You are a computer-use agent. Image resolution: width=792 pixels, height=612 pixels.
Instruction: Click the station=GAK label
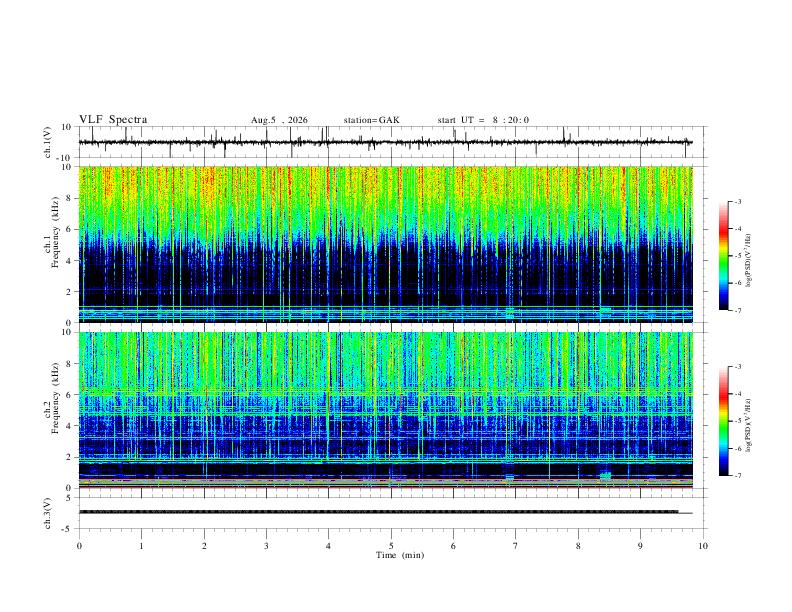point(372,120)
